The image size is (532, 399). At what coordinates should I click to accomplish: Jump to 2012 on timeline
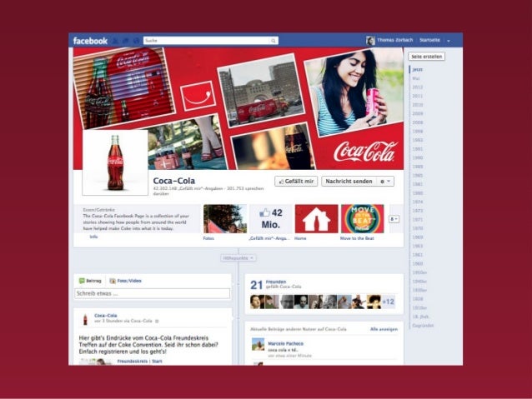coord(417,87)
